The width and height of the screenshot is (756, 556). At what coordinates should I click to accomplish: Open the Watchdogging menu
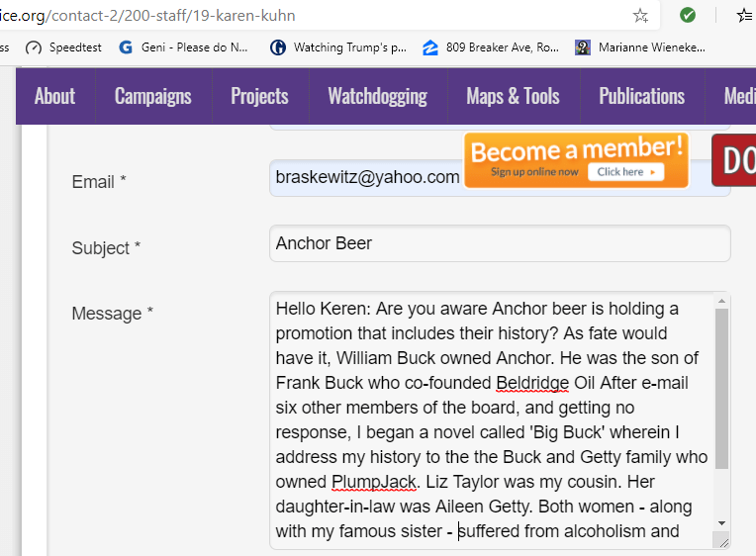coord(377,96)
